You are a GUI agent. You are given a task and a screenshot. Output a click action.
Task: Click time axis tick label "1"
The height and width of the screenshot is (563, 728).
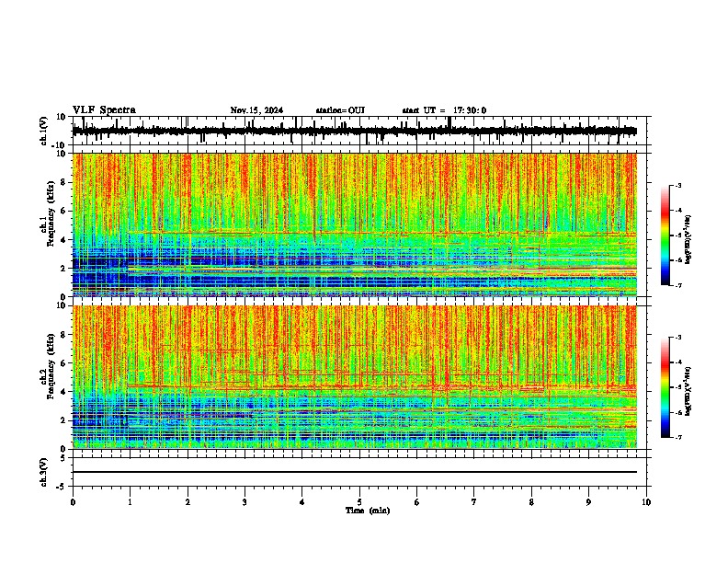click(x=130, y=502)
